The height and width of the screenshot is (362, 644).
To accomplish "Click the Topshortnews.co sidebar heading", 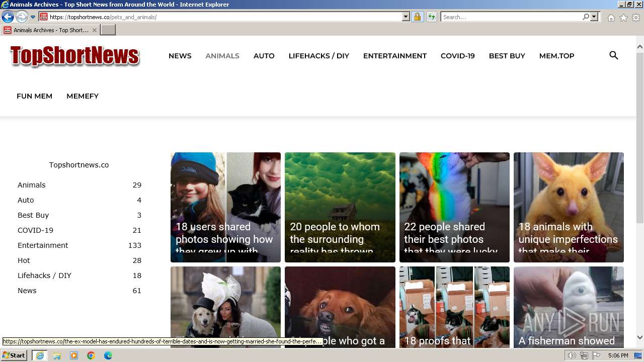I will click(79, 165).
